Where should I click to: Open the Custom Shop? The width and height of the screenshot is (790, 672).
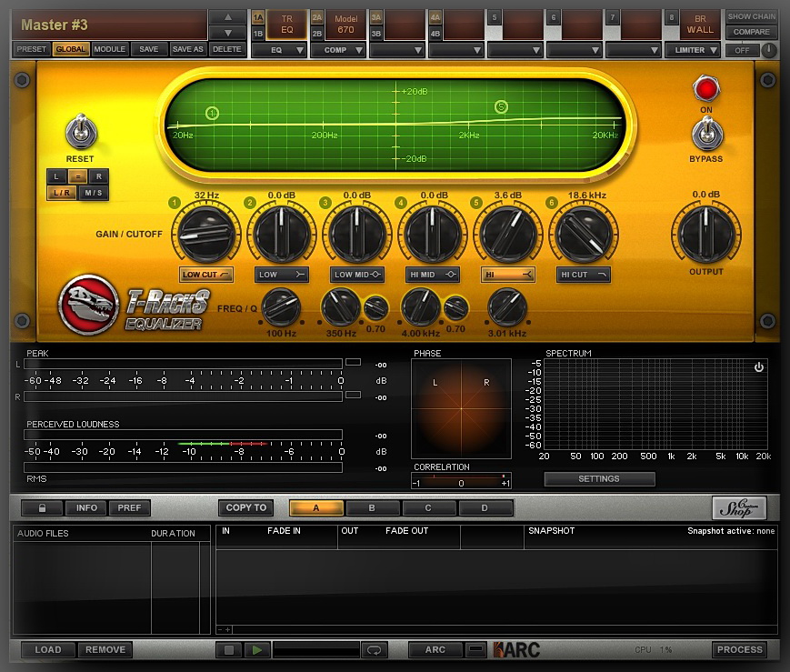[x=739, y=508]
